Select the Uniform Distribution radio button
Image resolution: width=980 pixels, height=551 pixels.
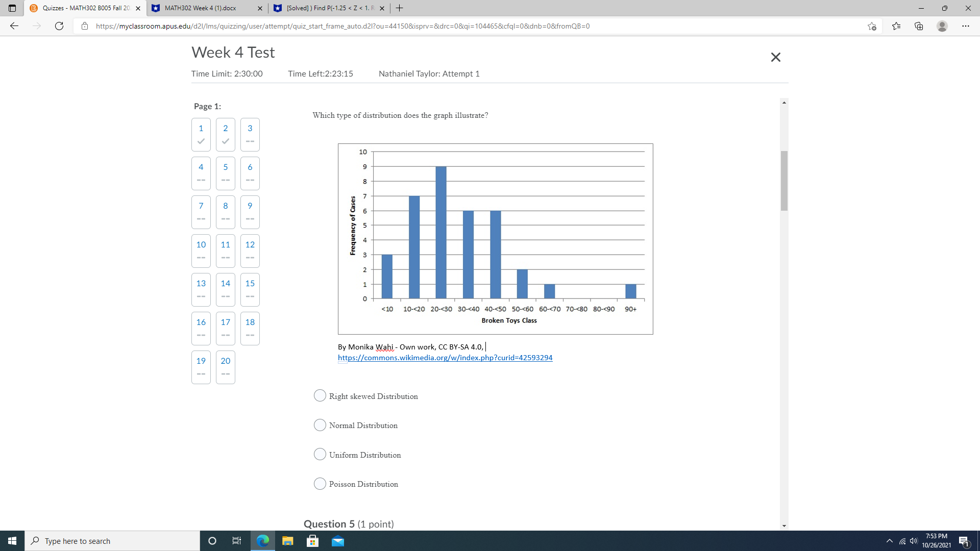pos(321,454)
